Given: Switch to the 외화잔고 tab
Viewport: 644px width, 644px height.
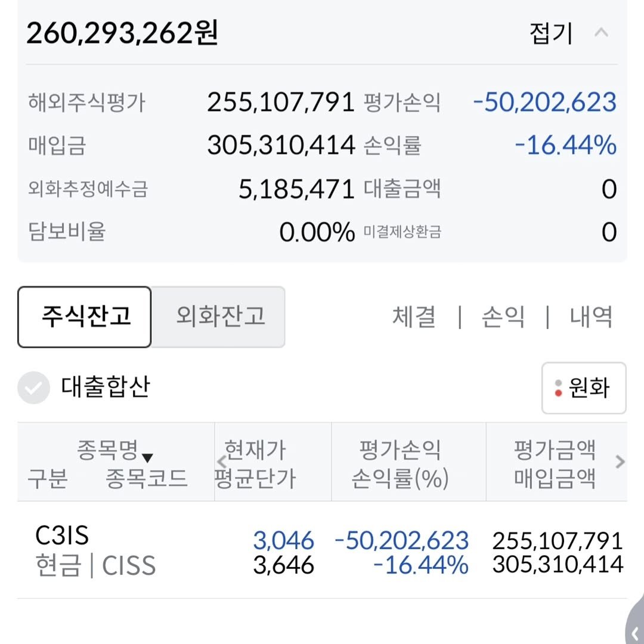Looking at the screenshot, I should (x=219, y=317).
